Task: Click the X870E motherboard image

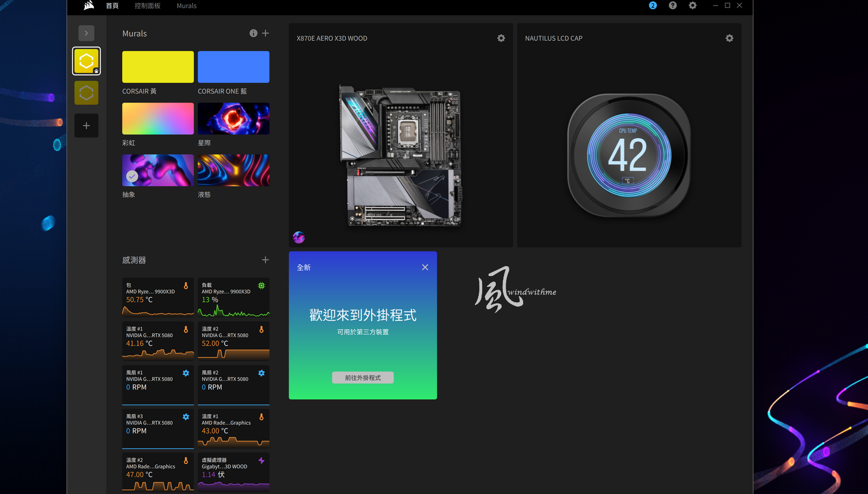Action: click(x=401, y=156)
